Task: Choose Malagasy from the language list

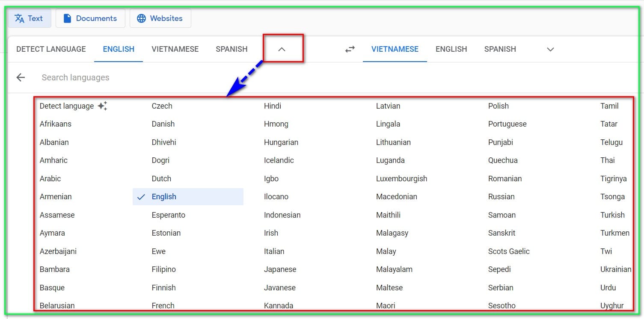Action: point(392,233)
